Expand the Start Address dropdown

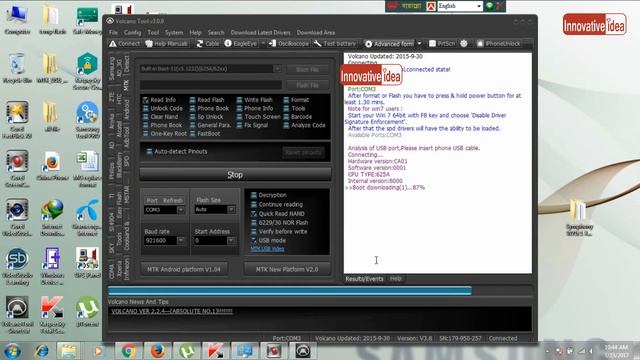click(231, 241)
